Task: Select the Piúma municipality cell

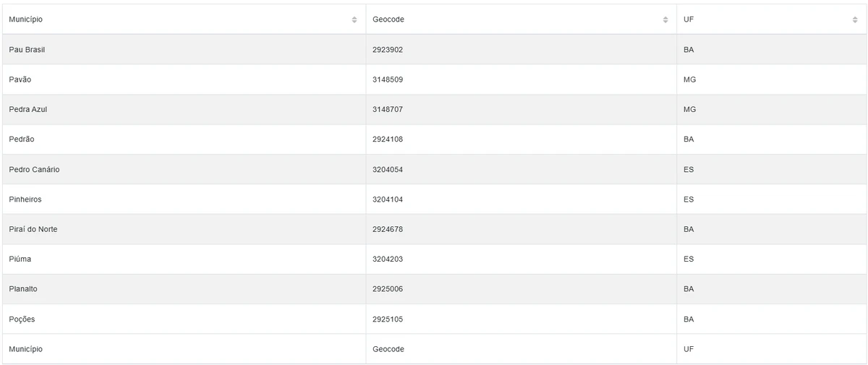Action: coord(20,259)
